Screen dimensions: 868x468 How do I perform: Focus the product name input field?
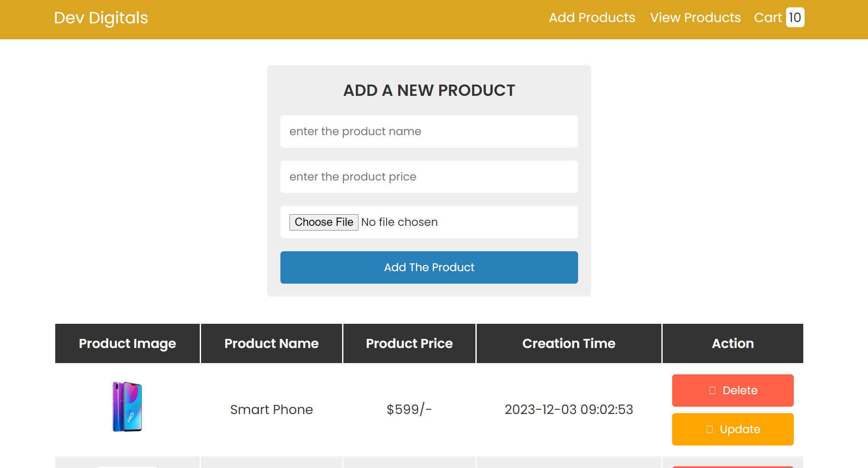[x=429, y=131]
